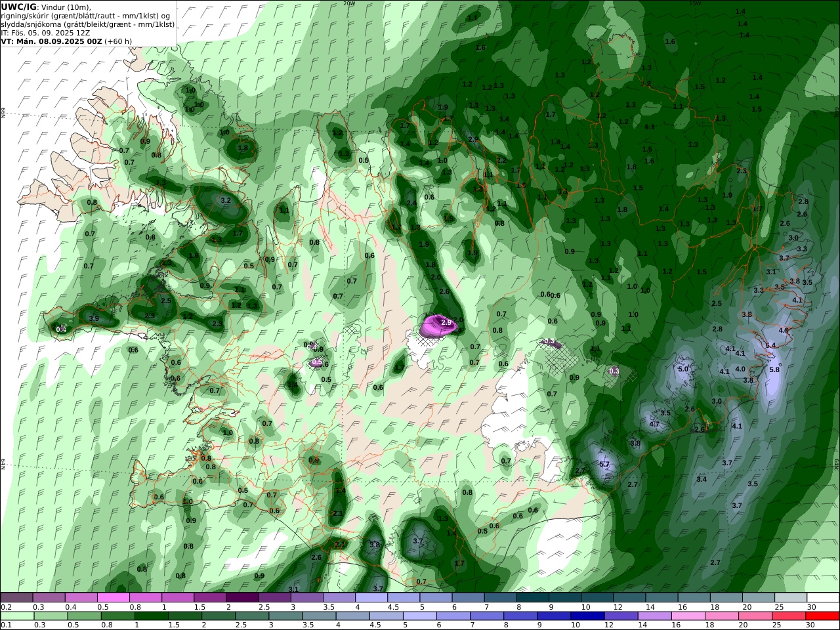Click the header line starting 'slydda/snjókoma'
This screenshot has width=840, height=630.
[x=88, y=24]
